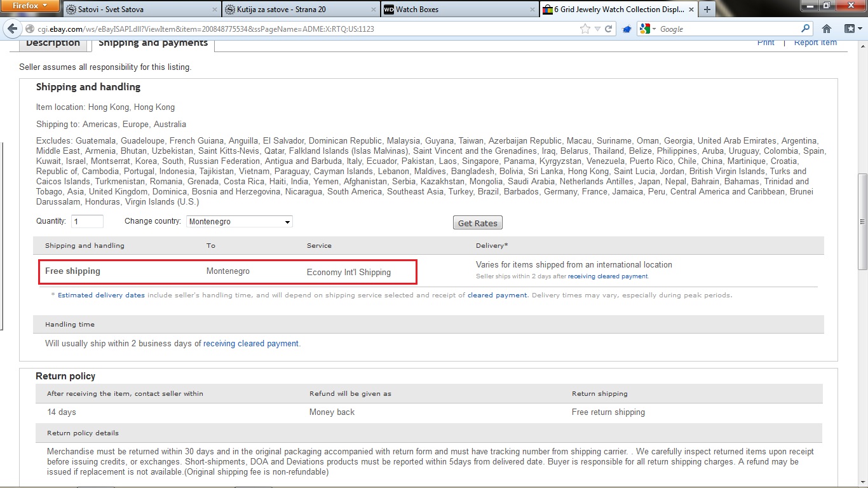
Task: Click the browser back arrow button
Action: click(12, 29)
